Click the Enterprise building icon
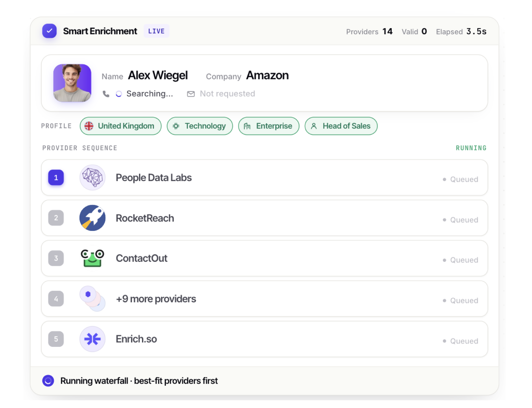Viewport: 532px width, 408px height. tap(247, 126)
